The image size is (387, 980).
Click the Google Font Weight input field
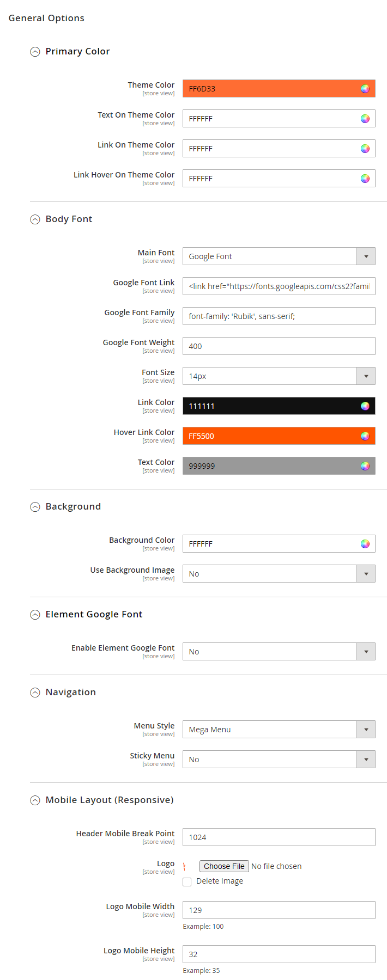[279, 346]
